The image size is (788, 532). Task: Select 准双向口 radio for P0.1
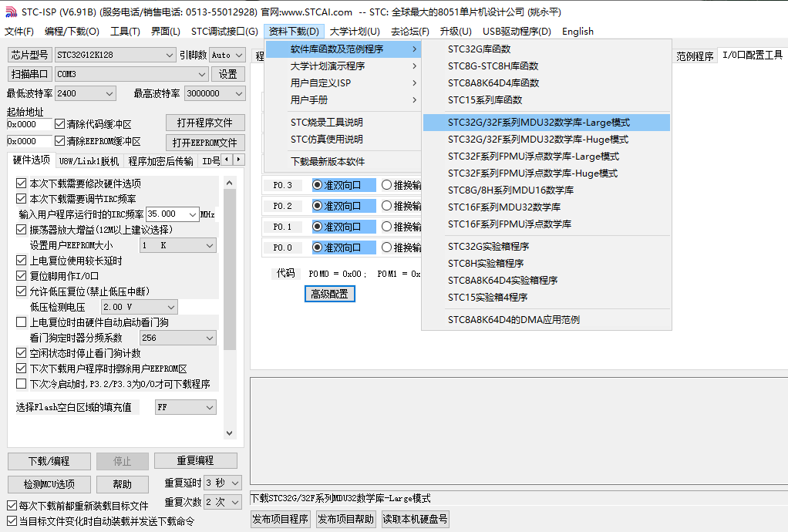(x=317, y=227)
